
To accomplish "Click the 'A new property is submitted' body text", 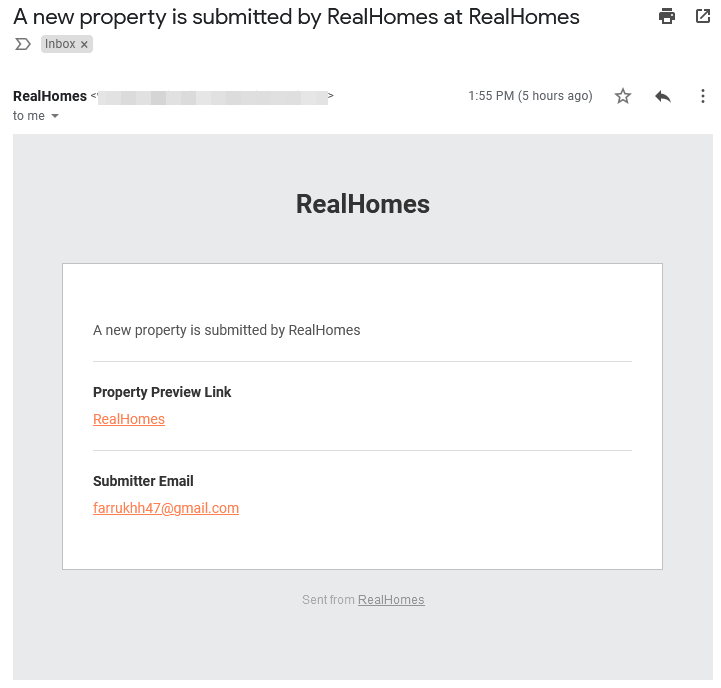I will pos(227,330).
